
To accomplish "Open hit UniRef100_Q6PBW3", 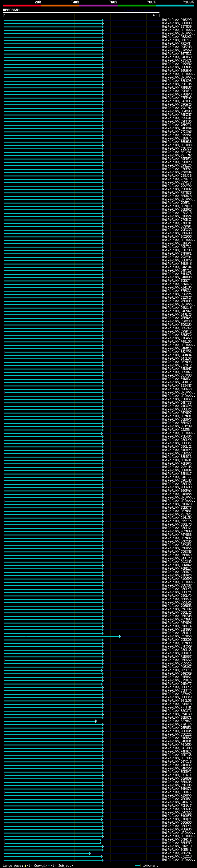I will tap(177, 23).
